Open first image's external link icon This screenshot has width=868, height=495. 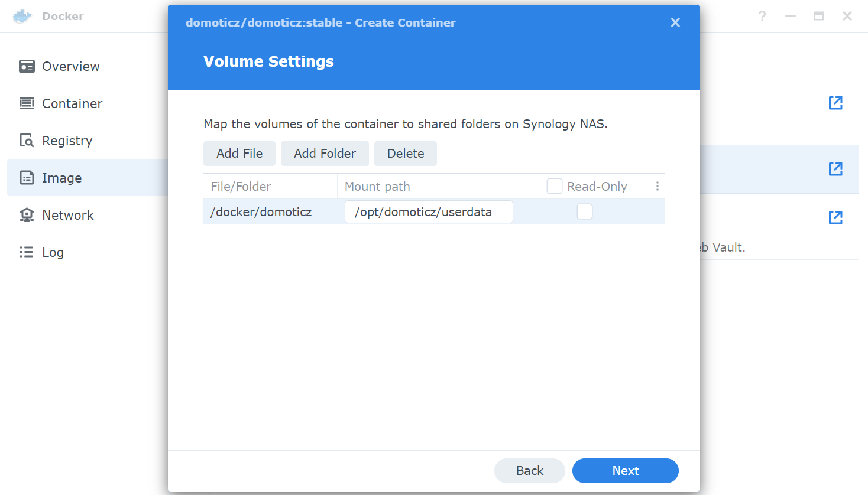[835, 103]
